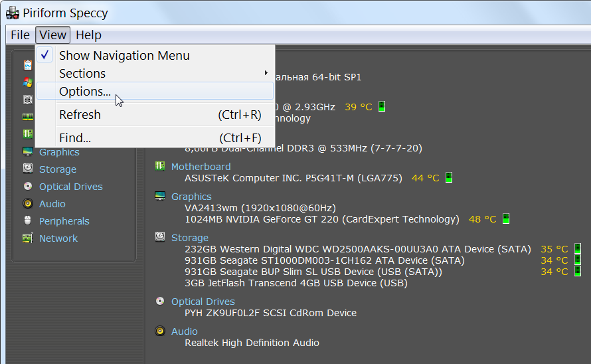591x364 pixels.
Task: Open Storage in the navigation sidebar
Action: pyautogui.click(x=58, y=169)
